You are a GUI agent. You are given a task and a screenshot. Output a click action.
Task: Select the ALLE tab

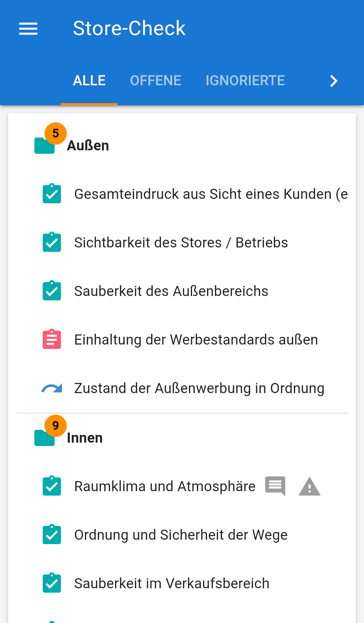[x=89, y=81]
